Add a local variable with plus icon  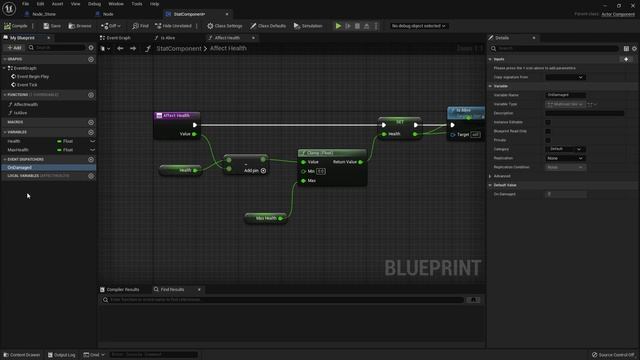pyautogui.click(x=91, y=176)
